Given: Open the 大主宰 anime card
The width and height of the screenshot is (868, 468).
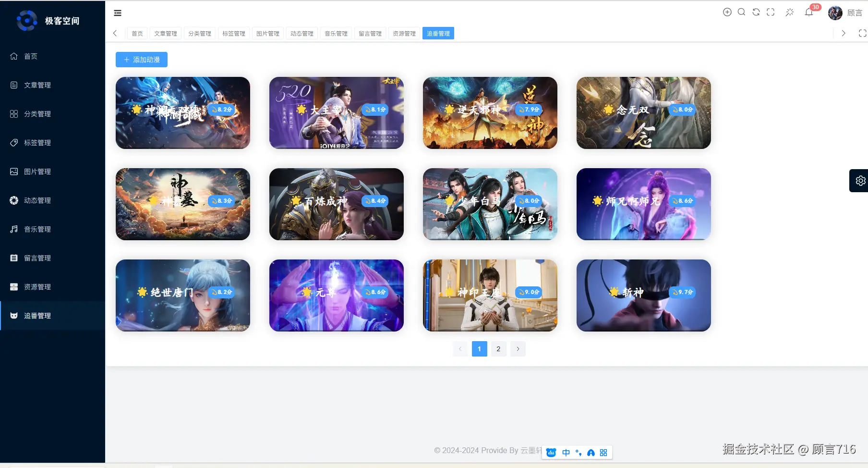Looking at the screenshot, I should click(x=337, y=113).
